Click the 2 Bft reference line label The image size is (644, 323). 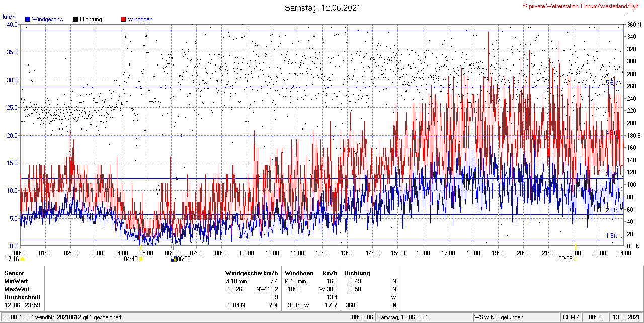(611, 210)
